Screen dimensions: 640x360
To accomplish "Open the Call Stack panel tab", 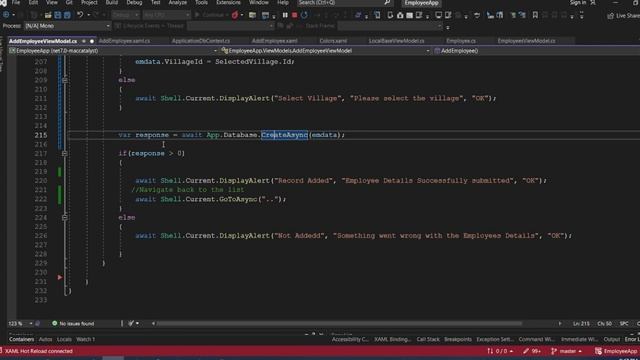I will pos(428,339).
